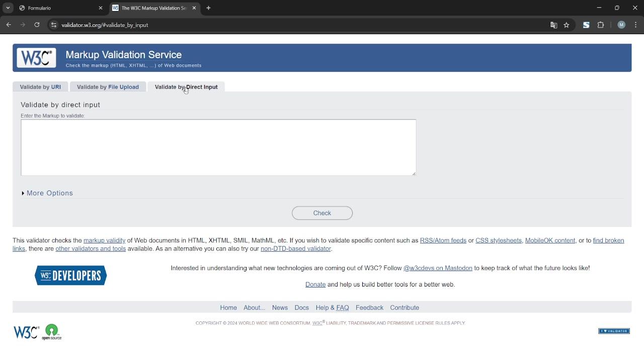Click the I love Validator badge
The image size is (644, 362).
tap(614, 331)
